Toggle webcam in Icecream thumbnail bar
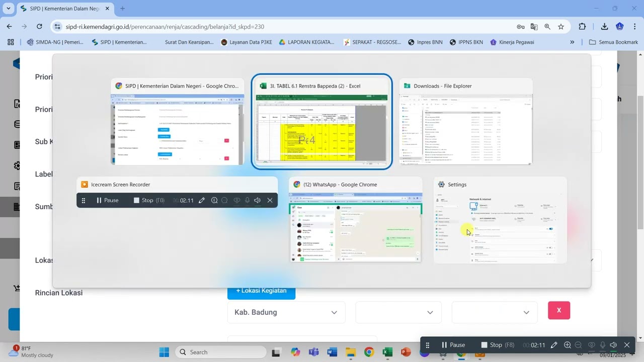This screenshot has width=644, height=362. 236,200
